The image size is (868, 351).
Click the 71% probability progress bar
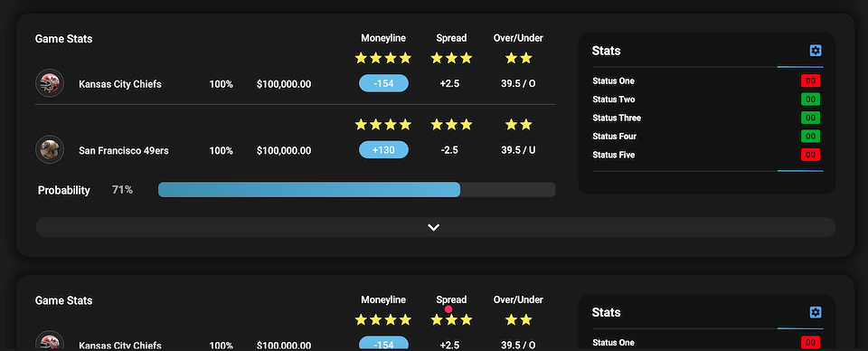pyautogui.click(x=356, y=189)
